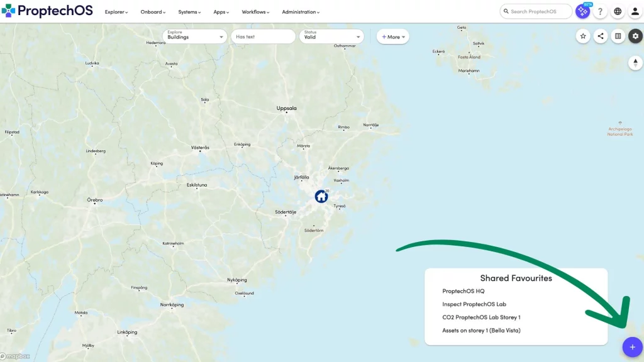Click the Has text filter field
The width and height of the screenshot is (644, 362).
[x=263, y=37]
